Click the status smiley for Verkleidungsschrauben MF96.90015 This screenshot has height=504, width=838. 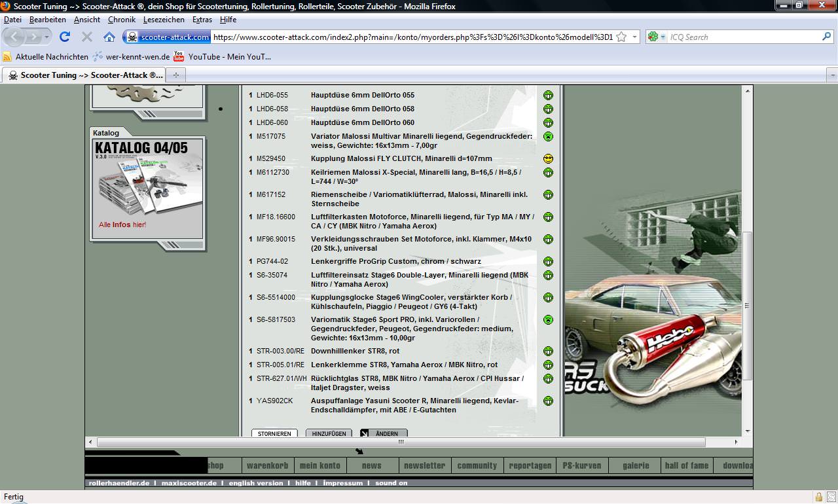point(548,239)
